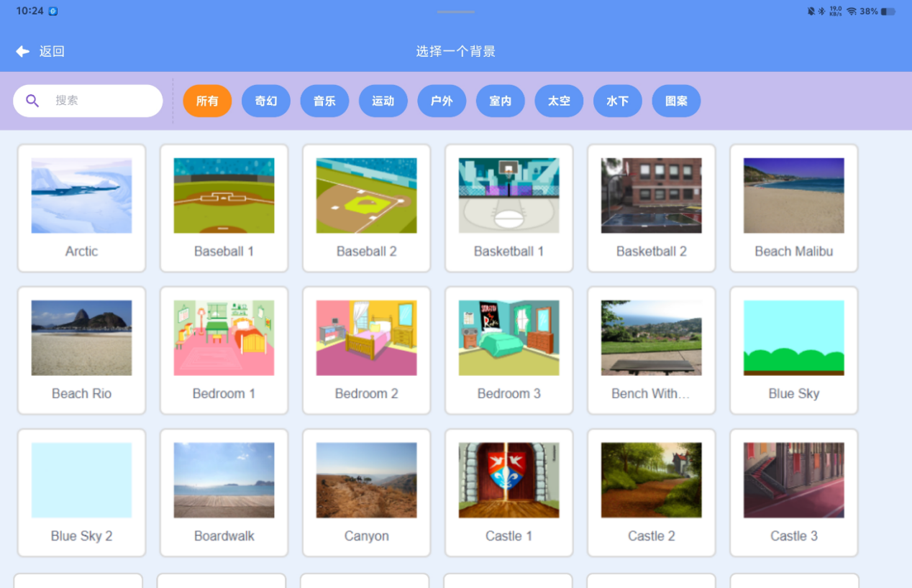Viewport: 912px width, 588px height.
Task: Open the 运动 (Sports) backdrop category
Action: coord(383,101)
